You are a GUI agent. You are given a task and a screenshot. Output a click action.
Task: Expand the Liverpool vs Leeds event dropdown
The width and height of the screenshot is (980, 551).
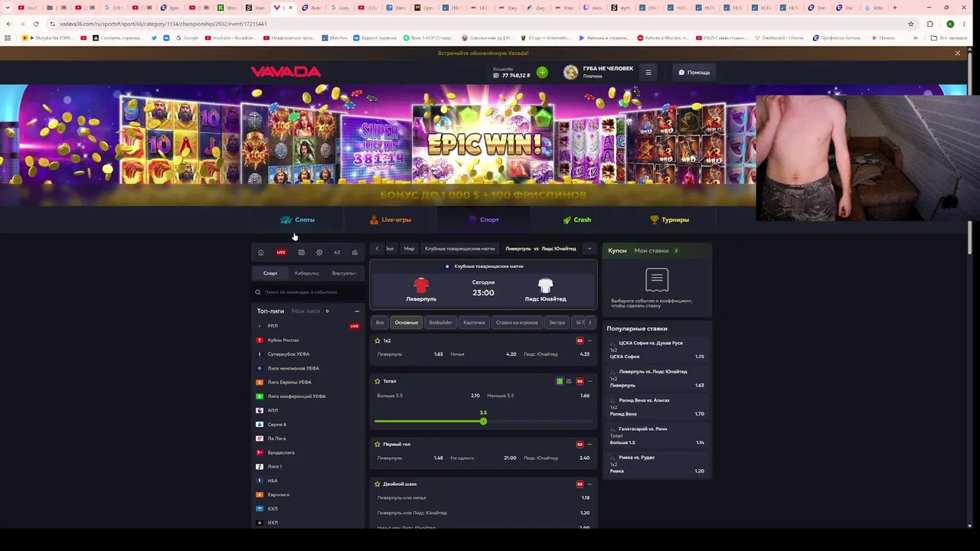coord(589,249)
